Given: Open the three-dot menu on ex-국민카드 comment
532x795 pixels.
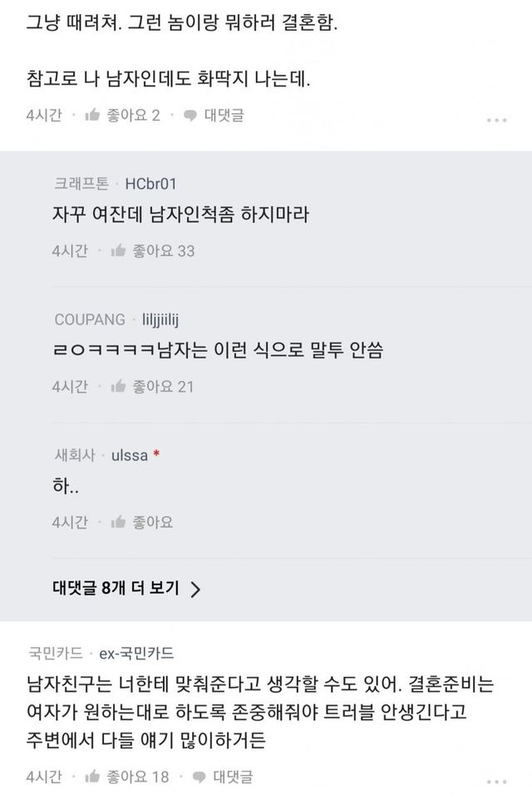Looking at the screenshot, I should [x=496, y=781].
